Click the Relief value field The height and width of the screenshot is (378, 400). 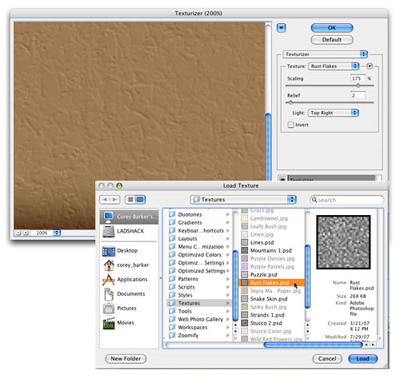[x=357, y=95]
